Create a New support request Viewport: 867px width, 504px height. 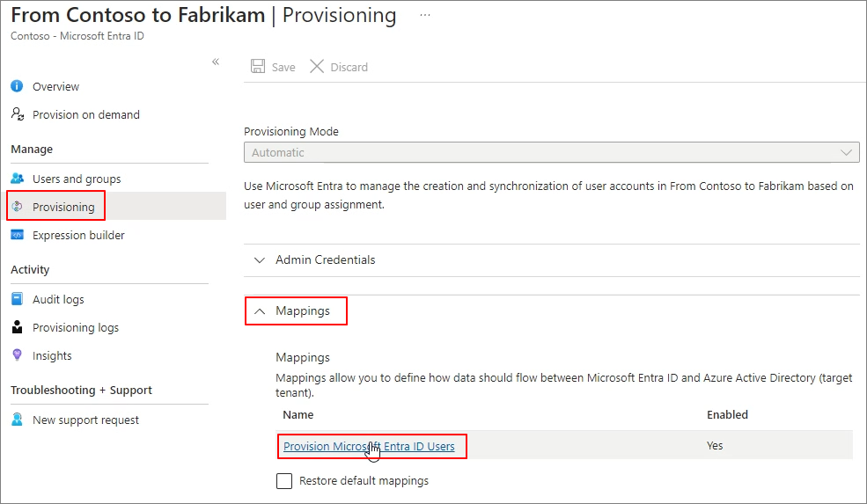(85, 420)
